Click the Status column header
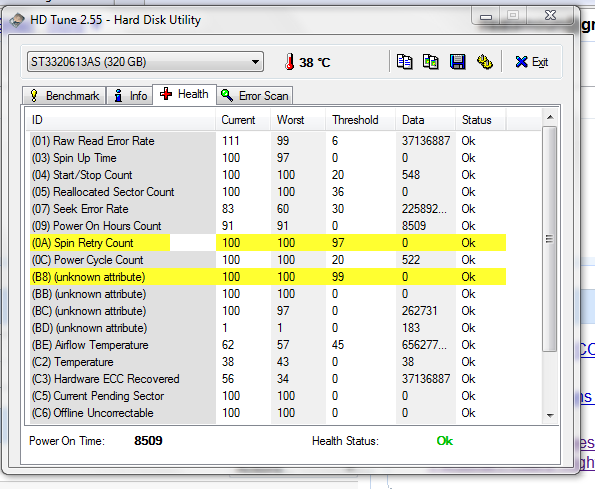Screen dimensions: 595x489 click(x=481, y=120)
